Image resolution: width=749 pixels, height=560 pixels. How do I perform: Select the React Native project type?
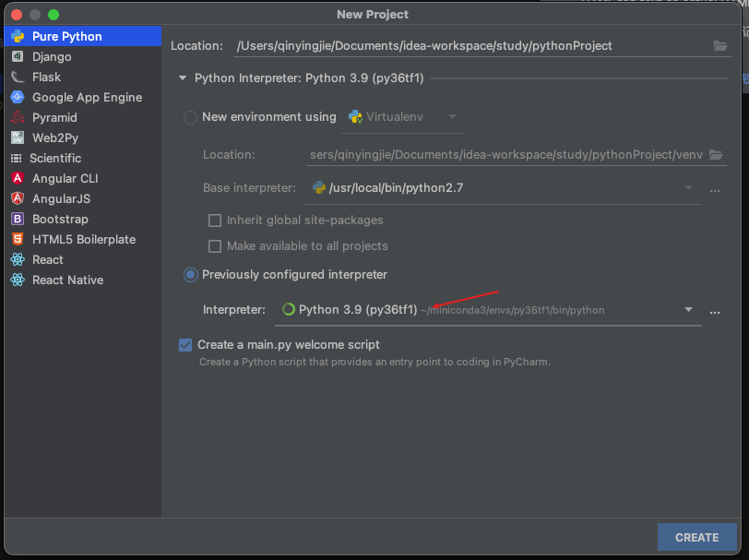[83, 280]
